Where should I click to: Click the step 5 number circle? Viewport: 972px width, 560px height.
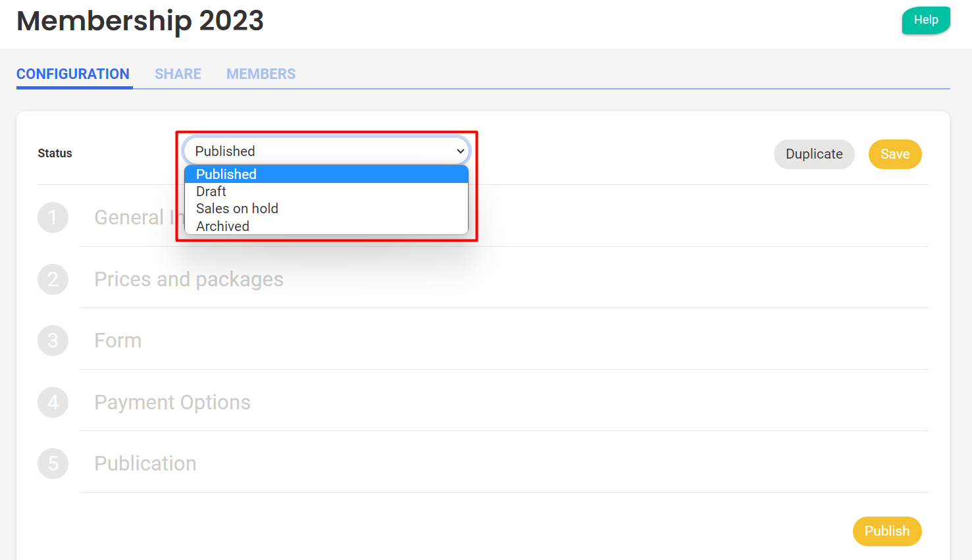coord(53,464)
